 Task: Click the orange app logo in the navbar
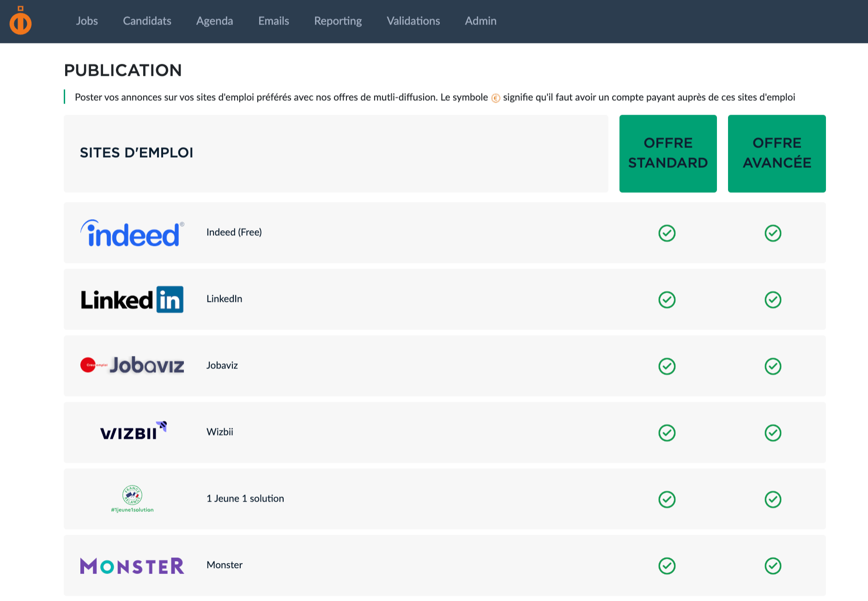(x=21, y=20)
